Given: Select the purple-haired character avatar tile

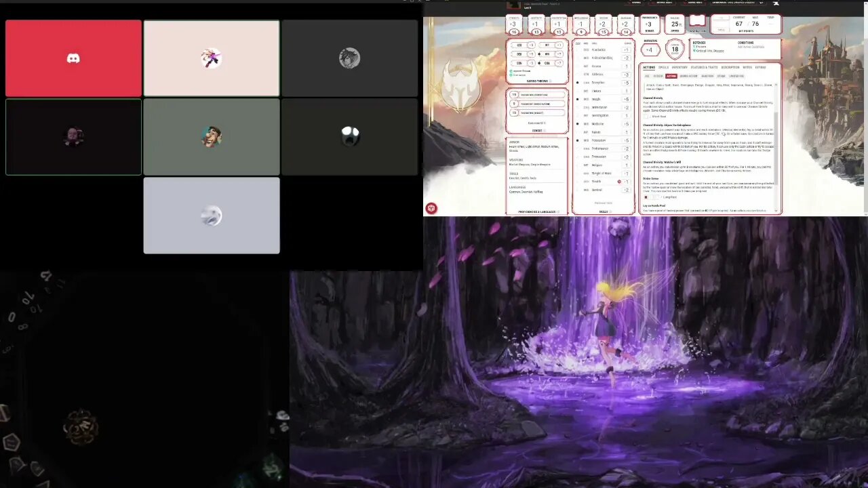Looking at the screenshot, I should coord(212,58).
